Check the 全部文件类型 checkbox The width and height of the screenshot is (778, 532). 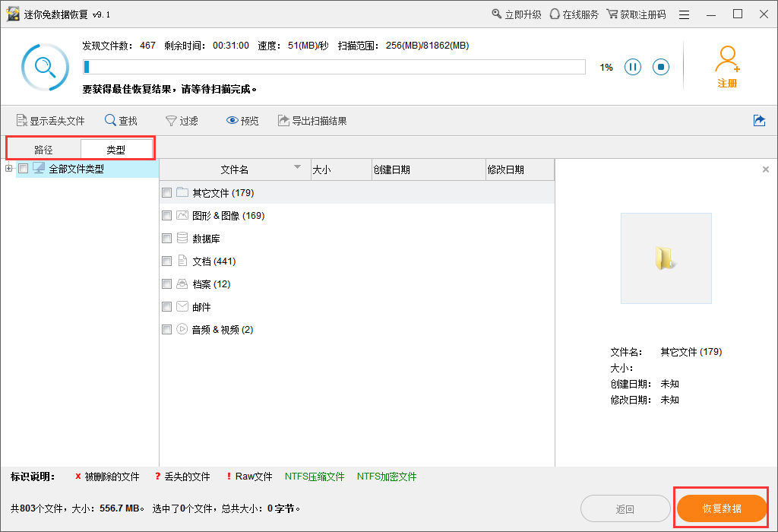click(x=24, y=169)
